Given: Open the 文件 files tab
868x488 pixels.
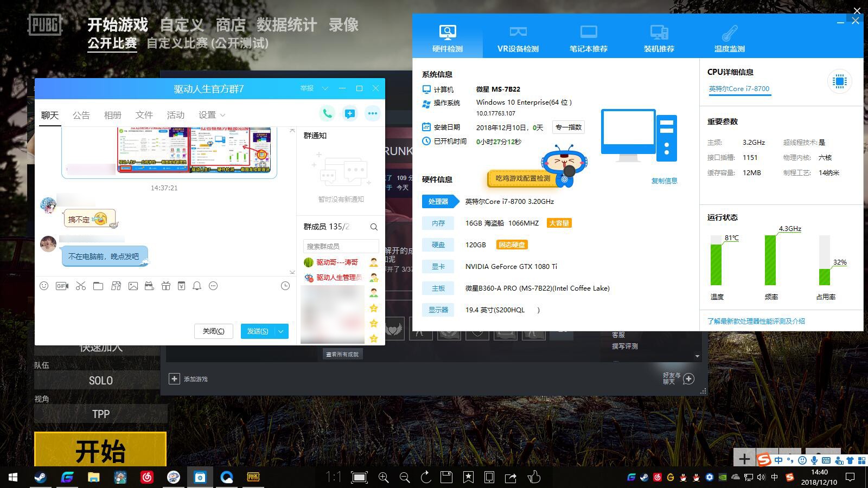Looking at the screenshot, I should tap(144, 115).
